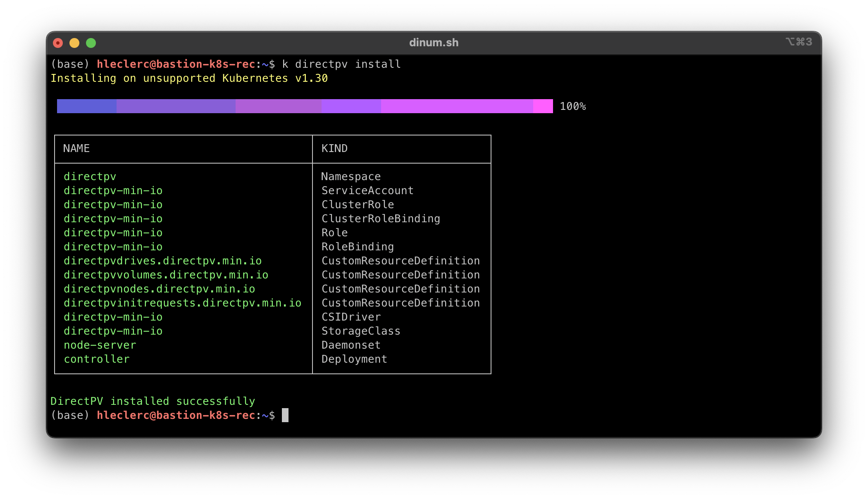Click the node-server name entry
Viewport: 868px width, 499px height.
(100, 345)
